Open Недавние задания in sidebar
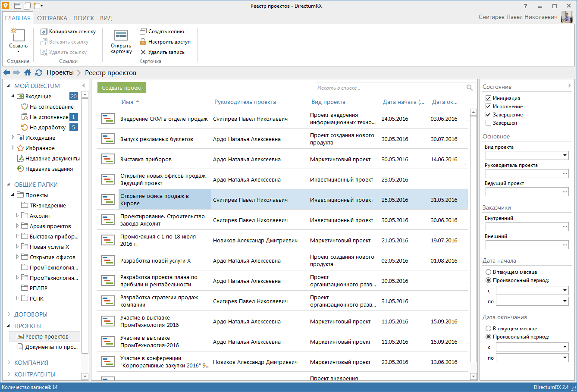The height and width of the screenshot is (392, 577). tap(45, 169)
